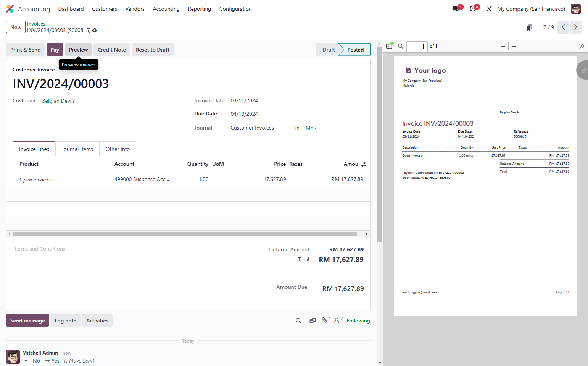Open Mitchell Admin user avatar menu
The width and height of the screenshot is (588, 366).
tap(575, 9)
